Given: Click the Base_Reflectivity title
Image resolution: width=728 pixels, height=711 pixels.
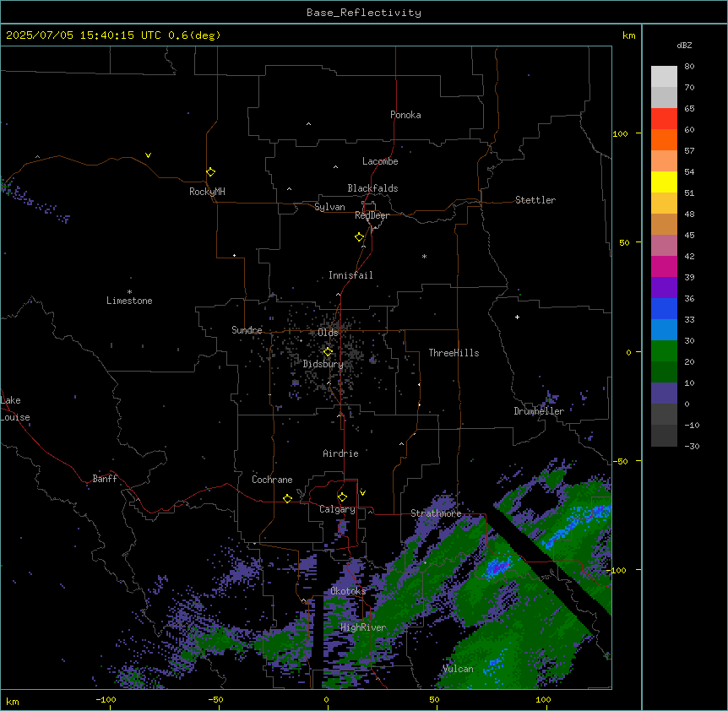Looking at the screenshot, I should pos(364,13).
